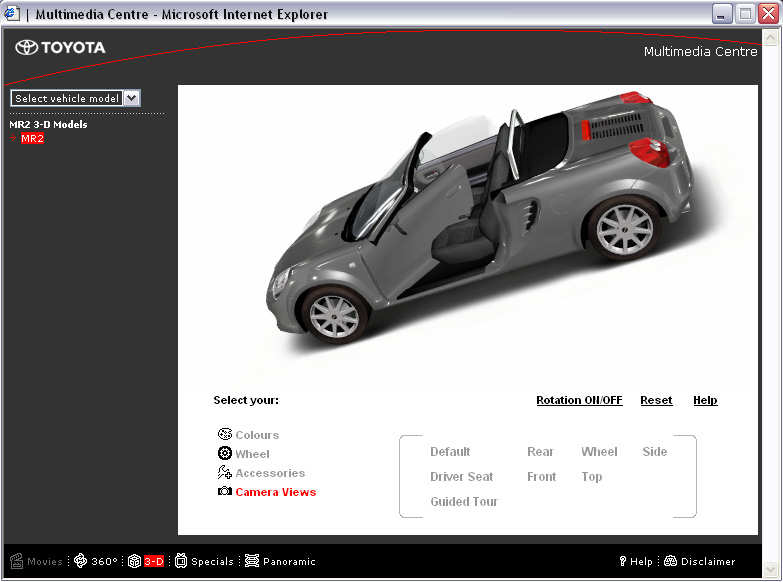Open the Accessories option
This screenshot has height=582, width=783.
click(270, 473)
